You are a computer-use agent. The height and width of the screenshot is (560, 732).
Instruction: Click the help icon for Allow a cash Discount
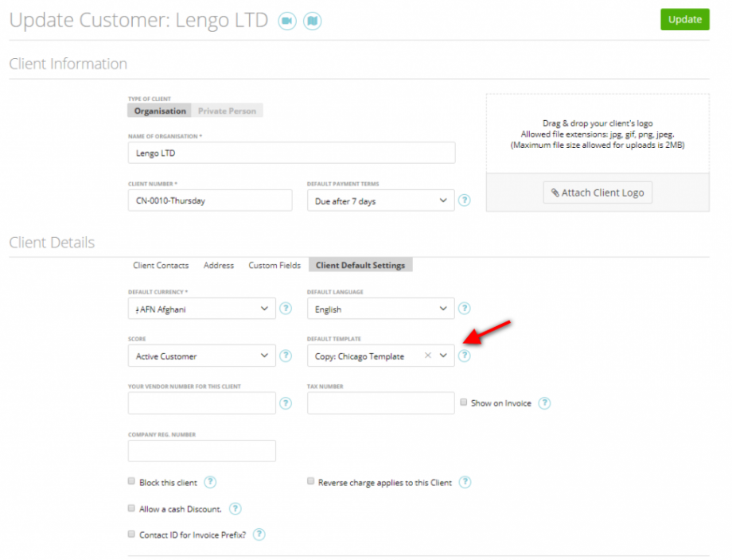coord(236,508)
